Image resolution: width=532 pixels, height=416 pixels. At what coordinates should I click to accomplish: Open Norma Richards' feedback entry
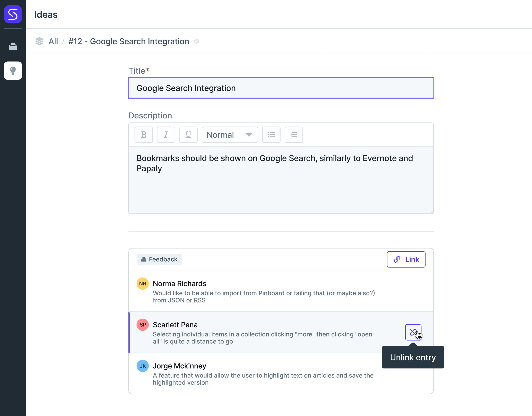pyautogui.click(x=281, y=291)
